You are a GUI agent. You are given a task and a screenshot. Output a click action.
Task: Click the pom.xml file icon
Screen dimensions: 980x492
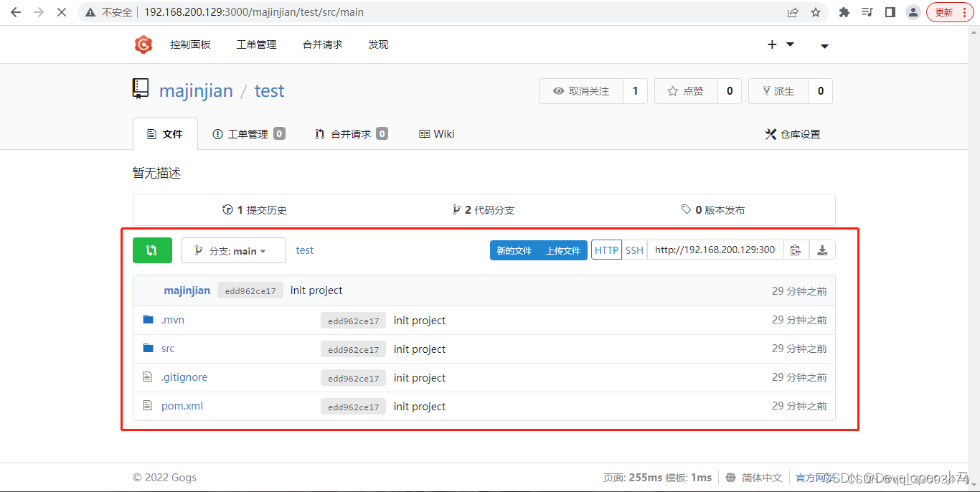(x=148, y=406)
